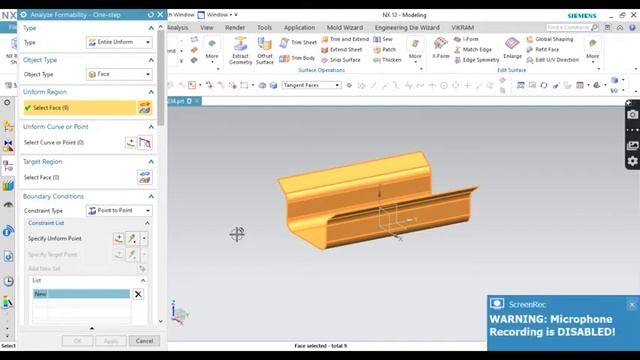Open the Global Shaping tool
The image size is (640, 360).
point(550,39)
